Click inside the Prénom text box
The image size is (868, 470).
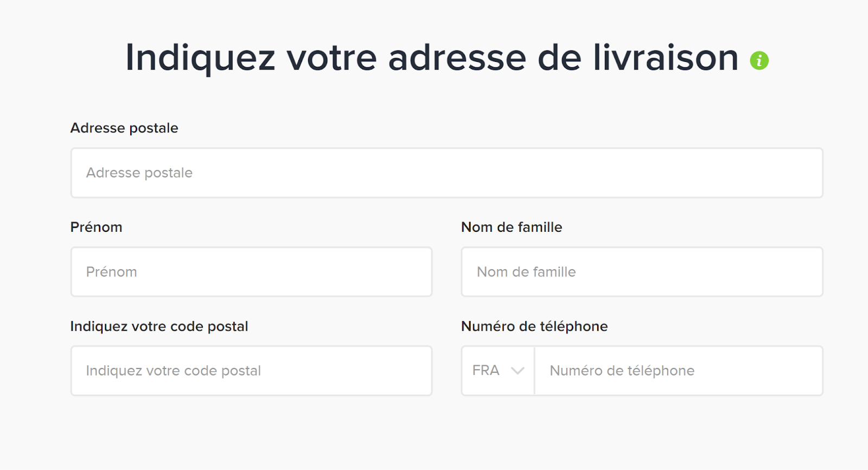[x=251, y=272]
